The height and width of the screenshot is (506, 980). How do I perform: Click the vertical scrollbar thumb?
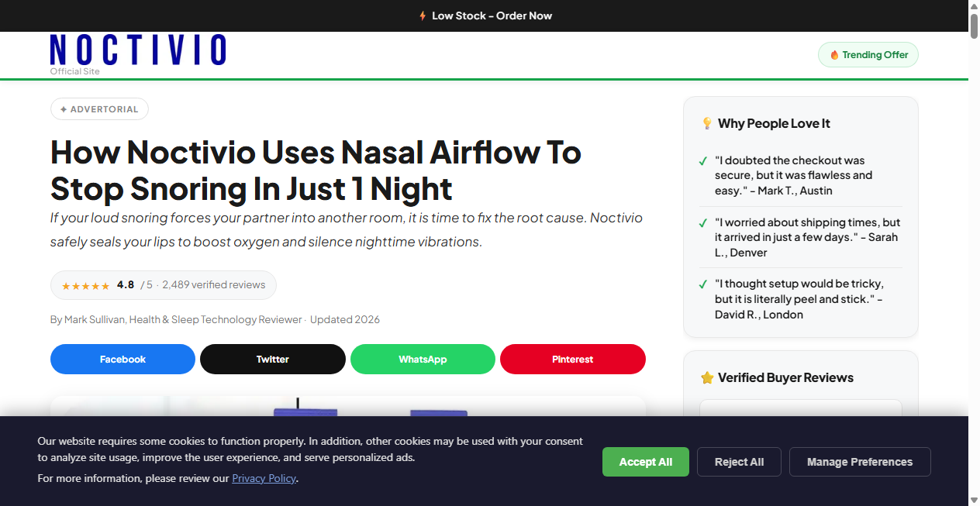tap(975, 26)
